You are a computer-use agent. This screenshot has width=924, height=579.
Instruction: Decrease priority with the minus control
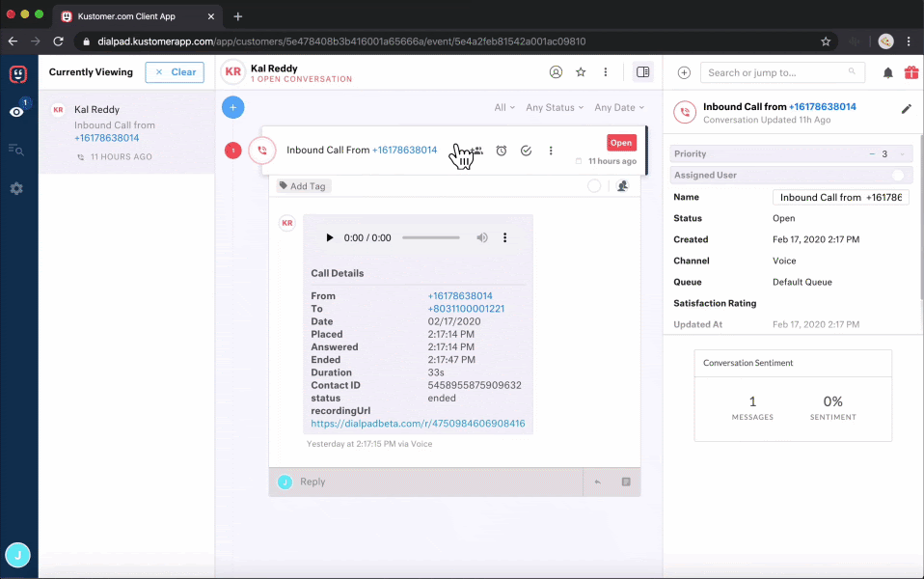click(872, 153)
